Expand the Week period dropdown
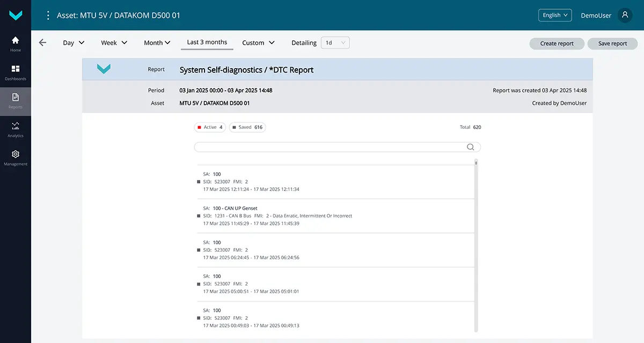The height and width of the screenshot is (343, 644). coord(114,43)
